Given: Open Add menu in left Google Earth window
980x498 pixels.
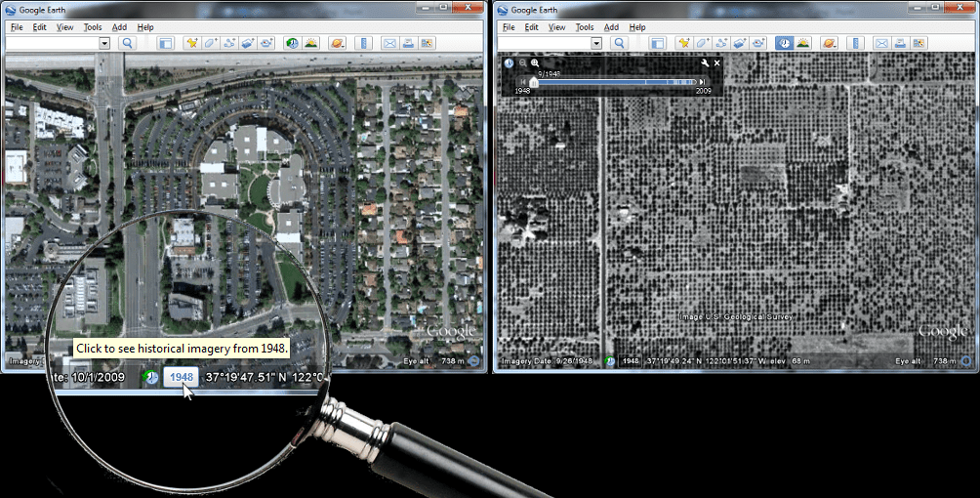Looking at the screenshot, I should tap(119, 27).
